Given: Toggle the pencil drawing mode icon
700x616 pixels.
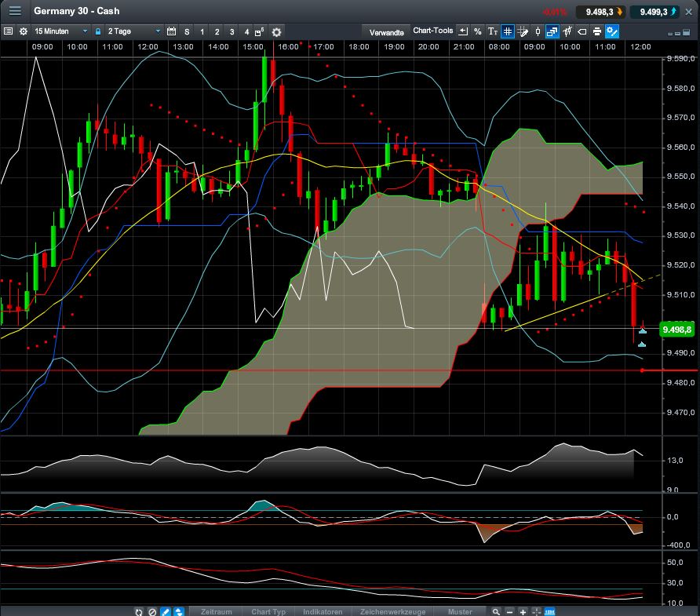Looking at the screenshot, I should [x=165, y=611].
